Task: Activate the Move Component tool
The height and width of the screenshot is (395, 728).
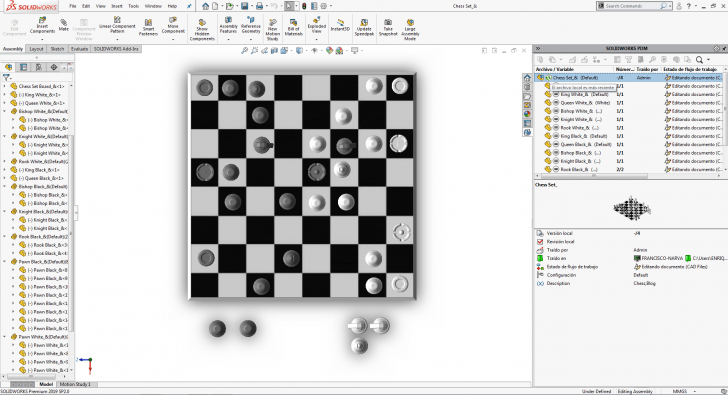Action: click(x=173, y=25)
